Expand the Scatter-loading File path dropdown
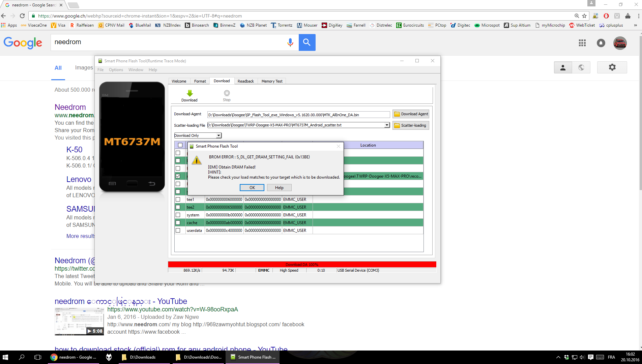 [x=387, y=125]
